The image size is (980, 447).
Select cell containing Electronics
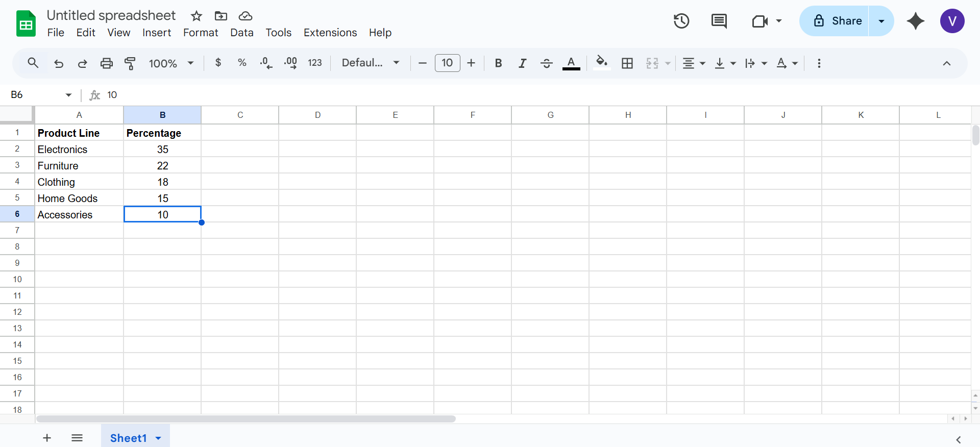[x=79, y=149]
